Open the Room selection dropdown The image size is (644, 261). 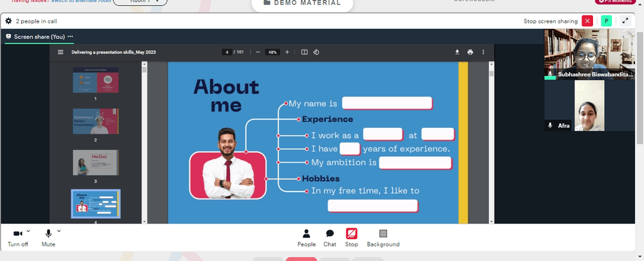140,2
